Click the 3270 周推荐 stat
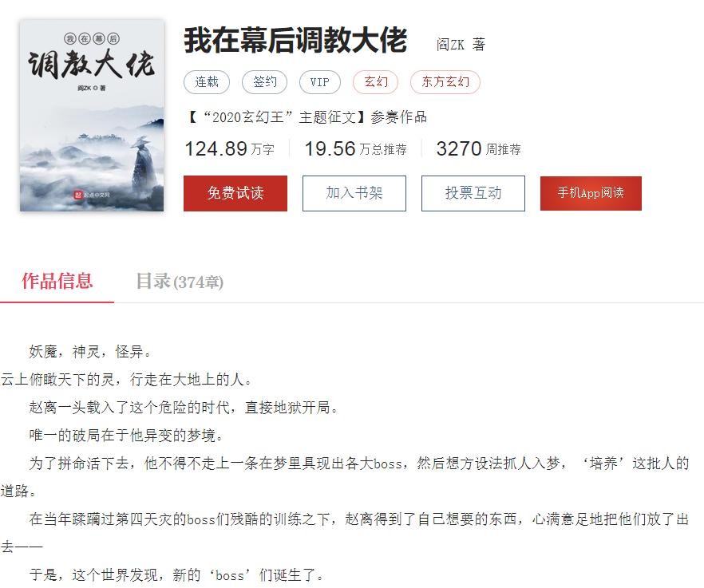 pyautogui.click(x=479, y=148)
